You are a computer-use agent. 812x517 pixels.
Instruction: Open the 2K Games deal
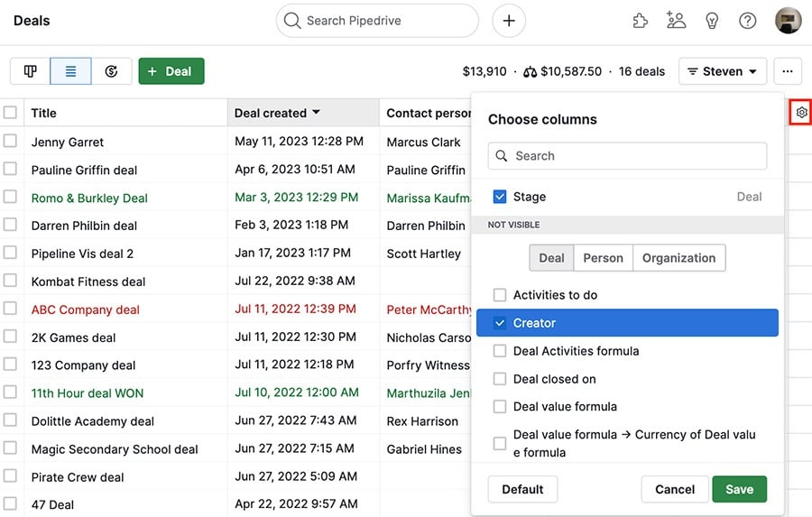click(x=73, y=337)
